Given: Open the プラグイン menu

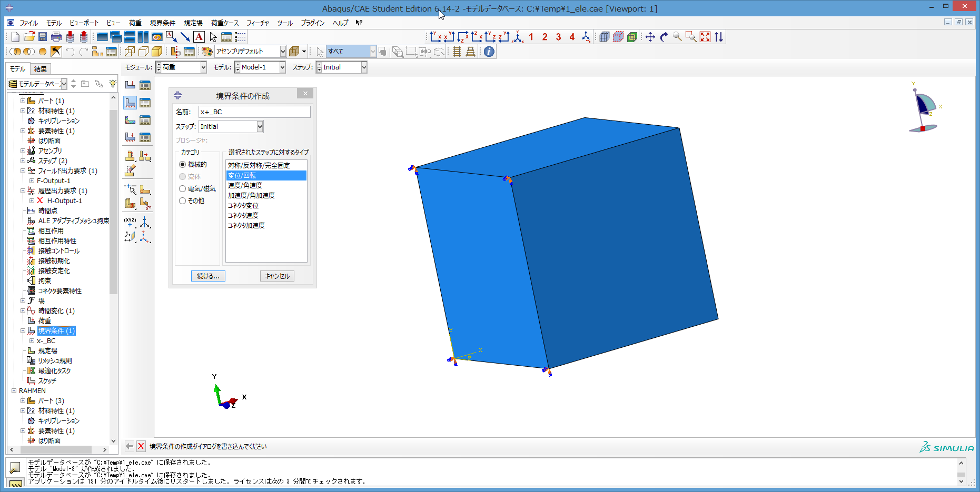Looking at the screenshot, I should pos(312,23).
